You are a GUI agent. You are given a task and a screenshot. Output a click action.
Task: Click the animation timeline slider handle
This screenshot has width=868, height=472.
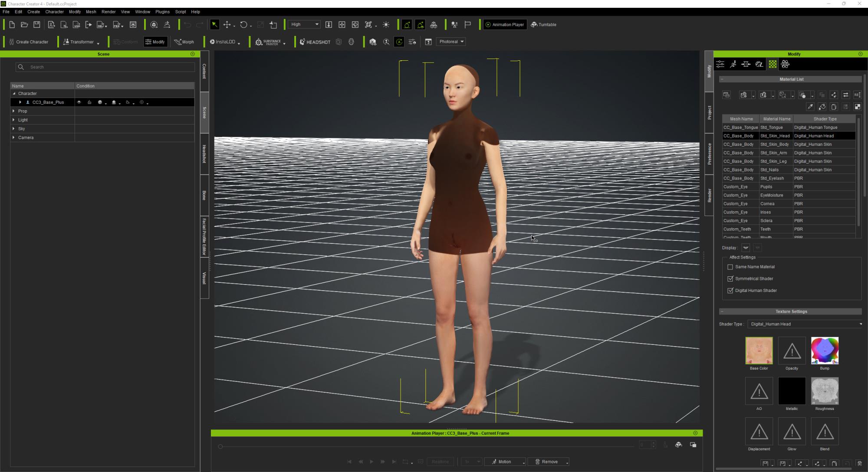[220, 447]
